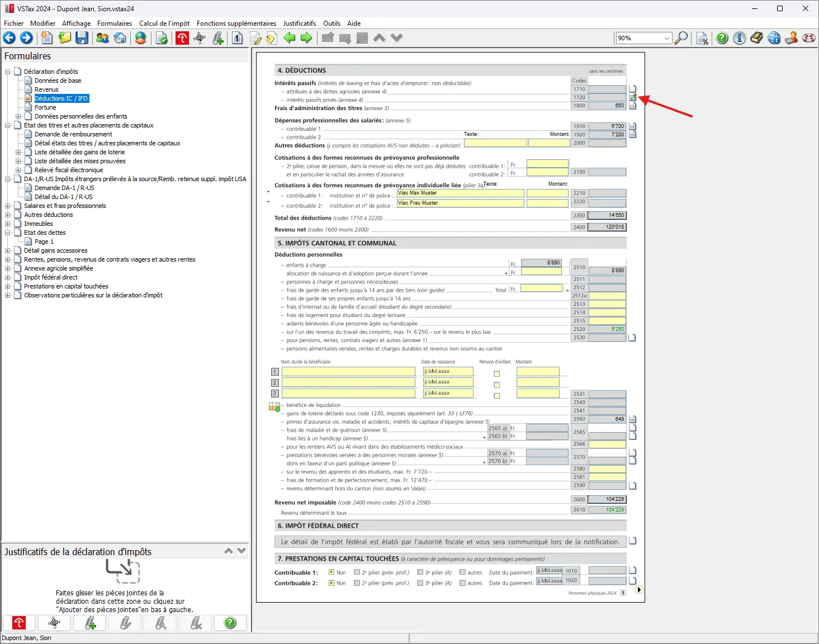Save the declaration with floppy disk icon
Screen dimensions: 819x644
[82, 38]
